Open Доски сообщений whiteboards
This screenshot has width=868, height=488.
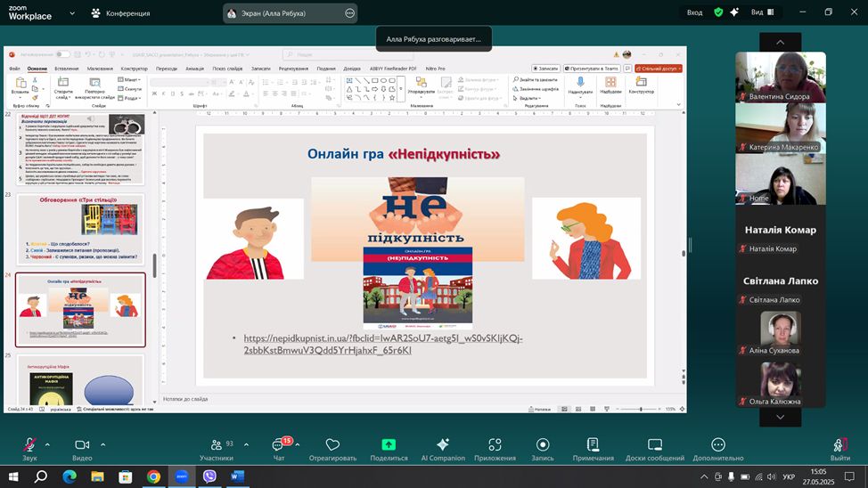(655, 445)
